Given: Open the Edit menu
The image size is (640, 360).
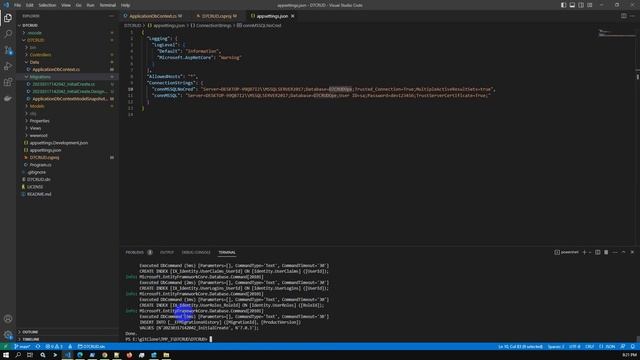Looking at the screenshot, I should tap(30, 5).
